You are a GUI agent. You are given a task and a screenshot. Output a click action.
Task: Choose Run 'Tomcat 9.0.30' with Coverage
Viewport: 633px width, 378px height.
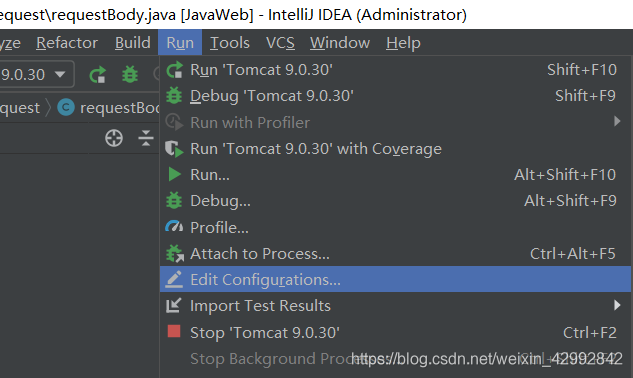coord(396,149)
